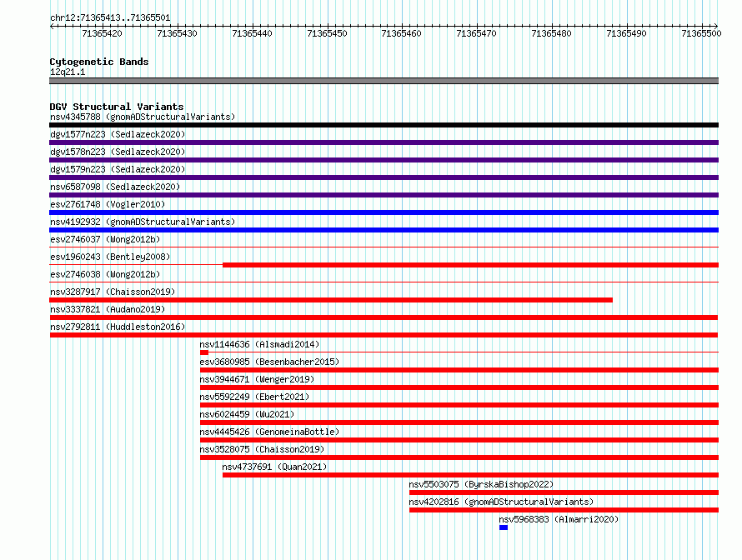Click nsv4445426 GenomeinaBottle label
Screen dimensions: 742x560
pos(269,432)
